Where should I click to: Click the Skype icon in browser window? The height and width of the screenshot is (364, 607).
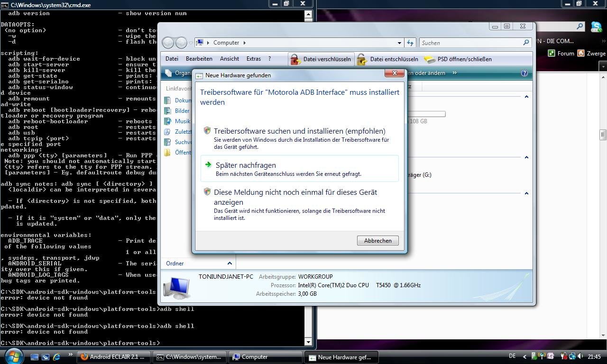(x=597, y=27)
